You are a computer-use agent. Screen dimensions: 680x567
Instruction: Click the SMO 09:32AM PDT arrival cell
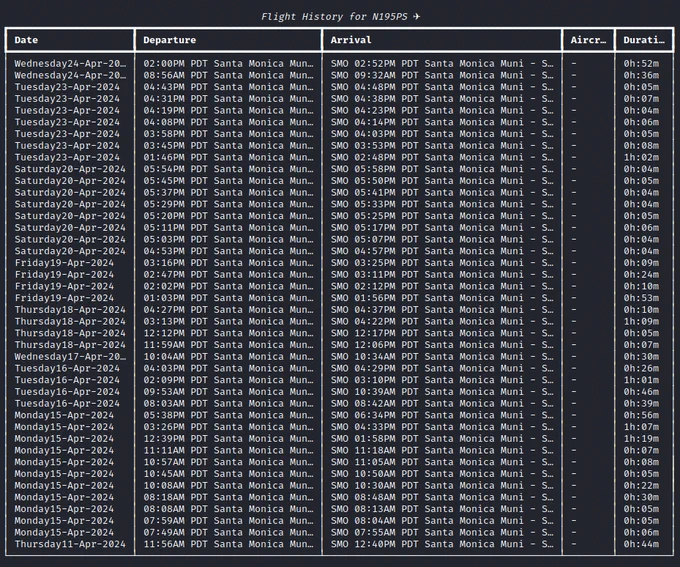pyautogui.click(x=442, y=75)
